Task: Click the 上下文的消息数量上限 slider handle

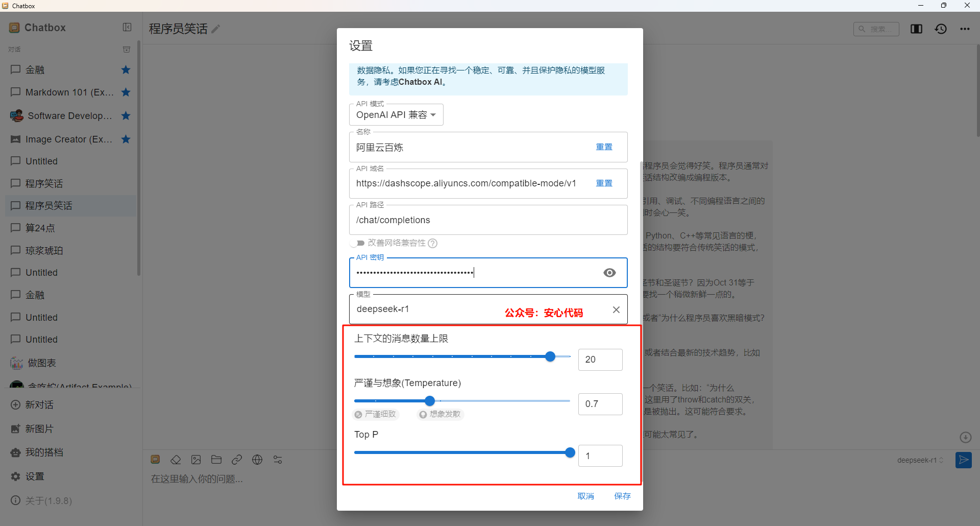Action: (550, 356)
